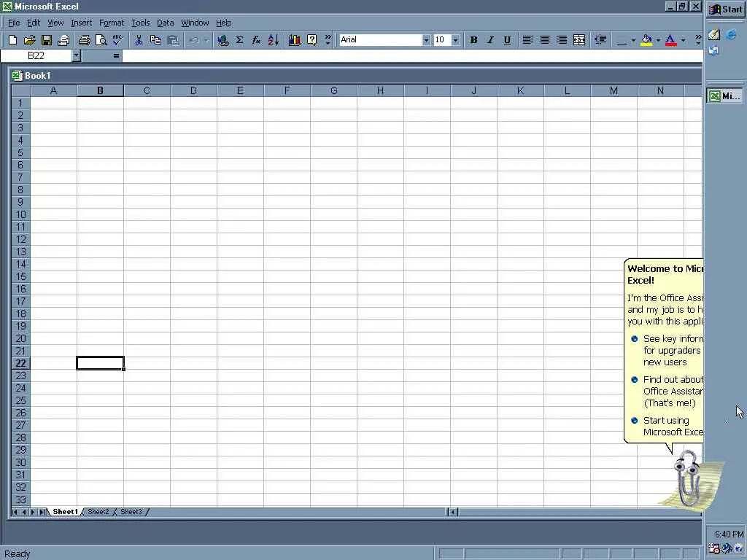This screenshot has width=747, height=560.
Task: Click the Clippit paperclip assistant
Action: point(686,478)
